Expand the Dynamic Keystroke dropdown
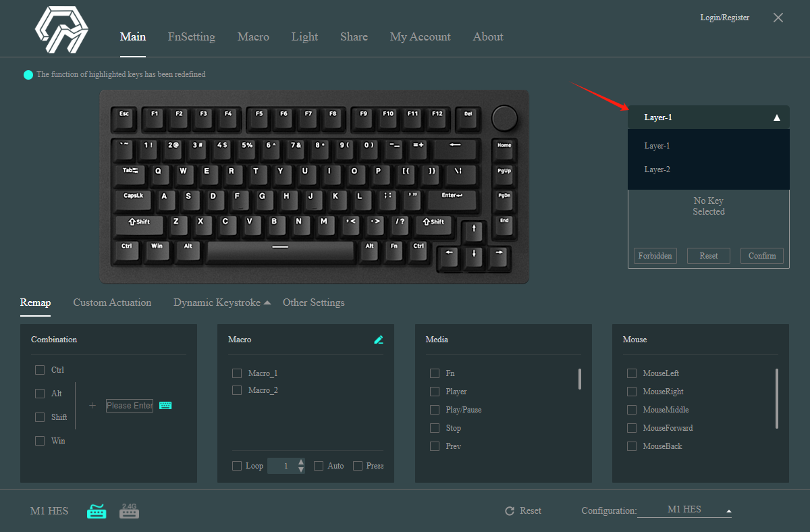This screenshot has height=532, width=810. tap(267, 302)
